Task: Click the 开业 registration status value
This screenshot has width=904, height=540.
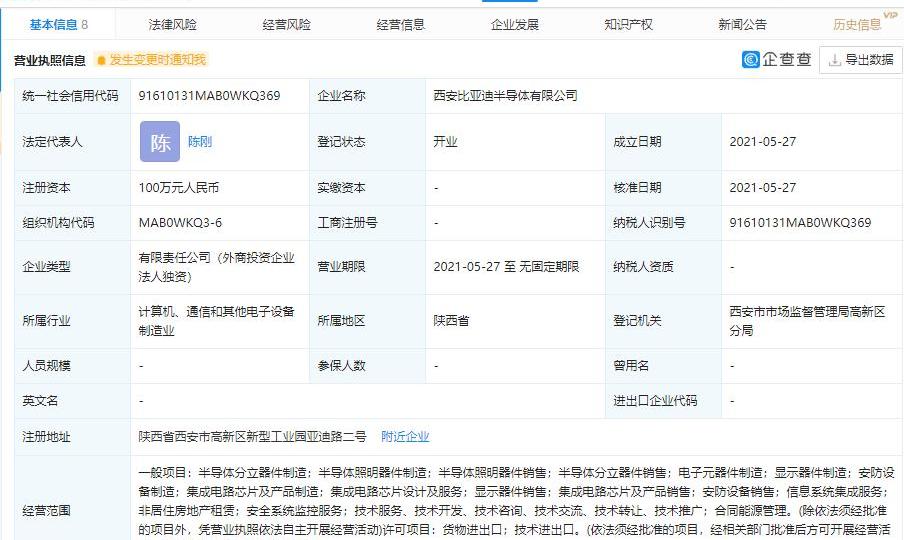Action: [x=445, y=142]
